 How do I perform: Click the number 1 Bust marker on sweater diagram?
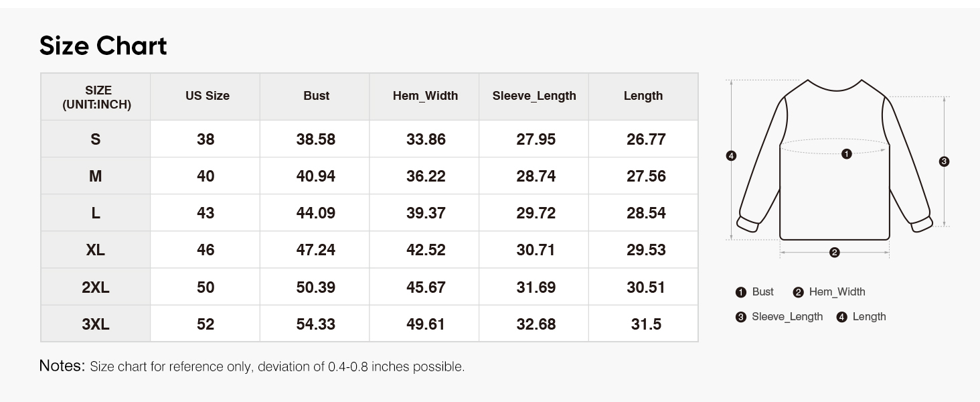coord(846,154)
